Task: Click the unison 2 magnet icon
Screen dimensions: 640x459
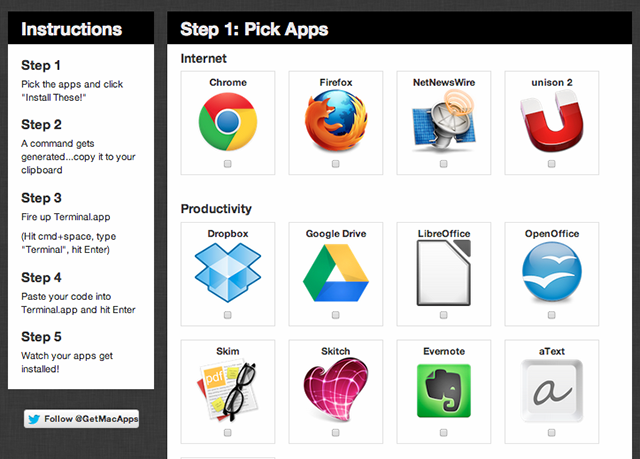Action: click(551, 122)
